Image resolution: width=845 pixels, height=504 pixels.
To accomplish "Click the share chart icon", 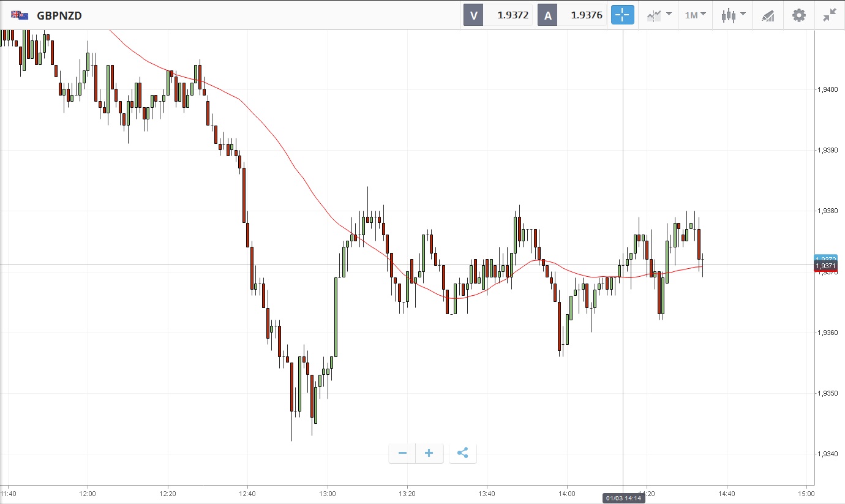I will point(463,453).
